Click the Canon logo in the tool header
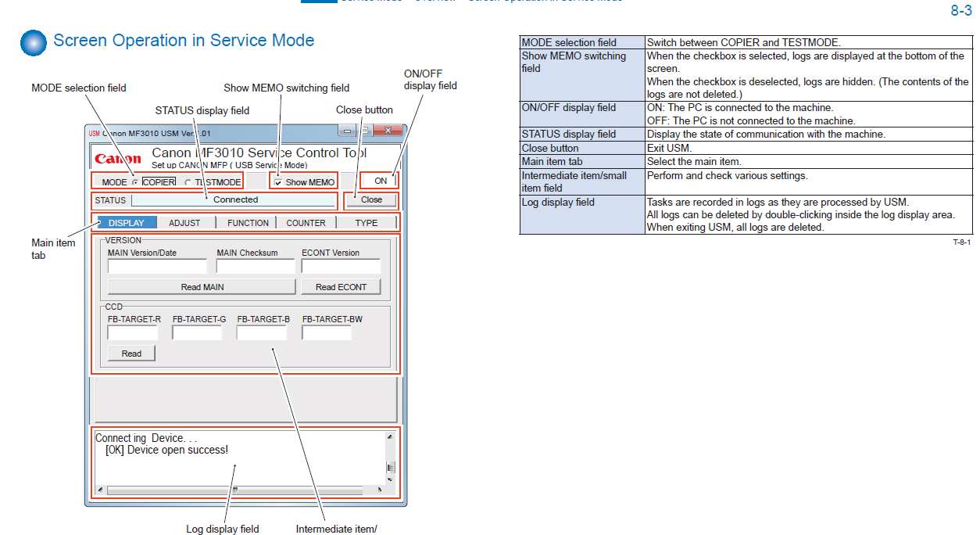 point(118,159)
